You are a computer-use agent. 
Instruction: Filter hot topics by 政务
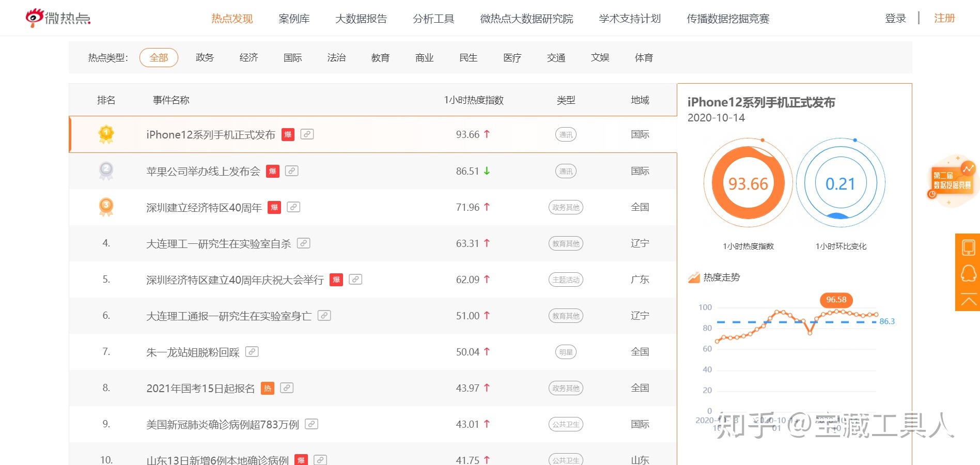point(205,58)
